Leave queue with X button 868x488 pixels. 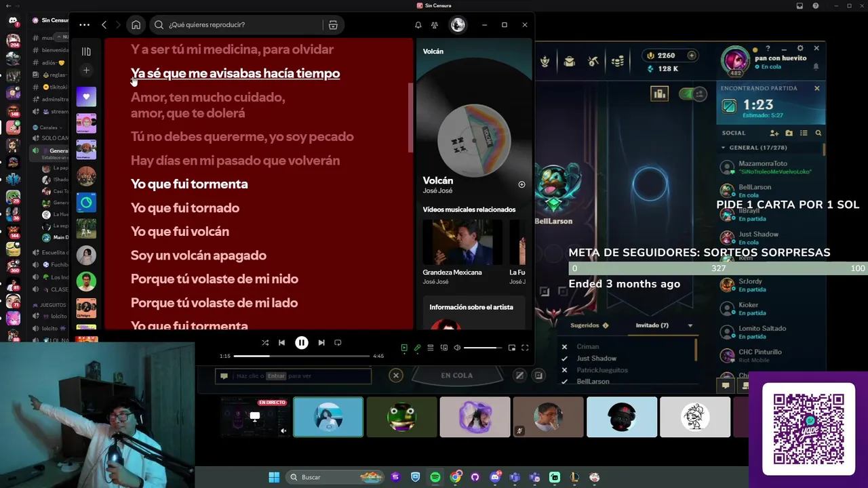(396, 375)
